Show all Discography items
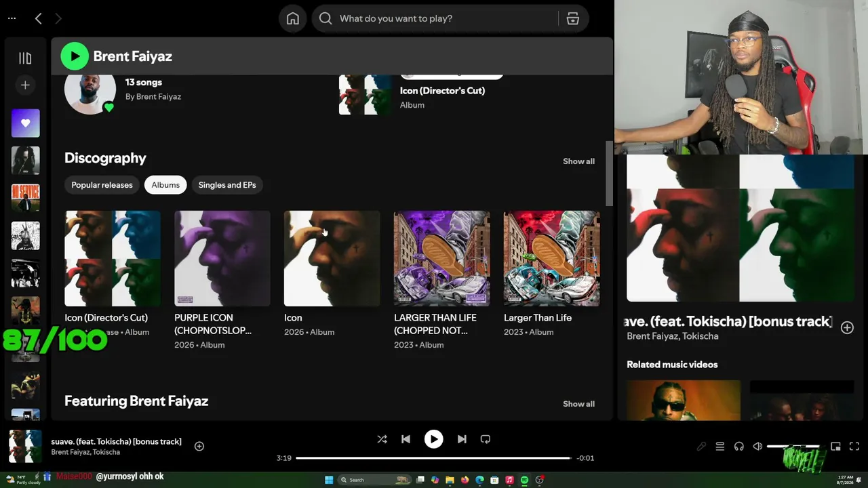868x488 pixels. (578, 161)
